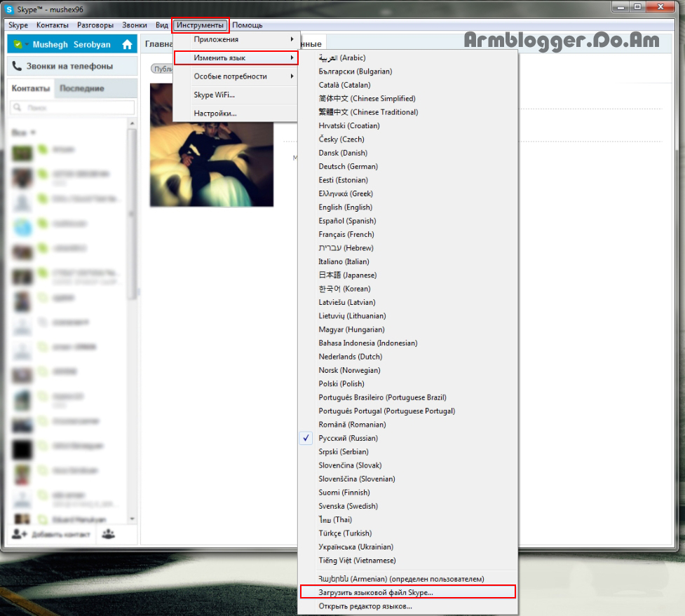Open the Вид menu

coord(162,25)
